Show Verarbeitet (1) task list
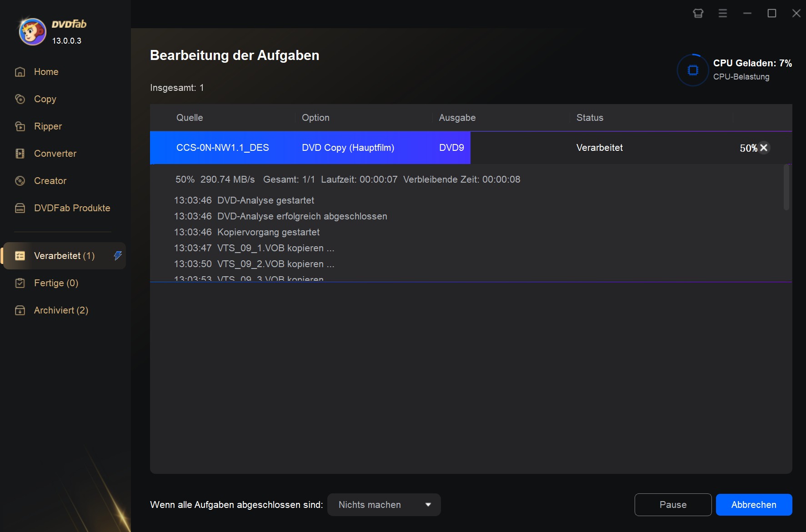 (x=65, y=256)
